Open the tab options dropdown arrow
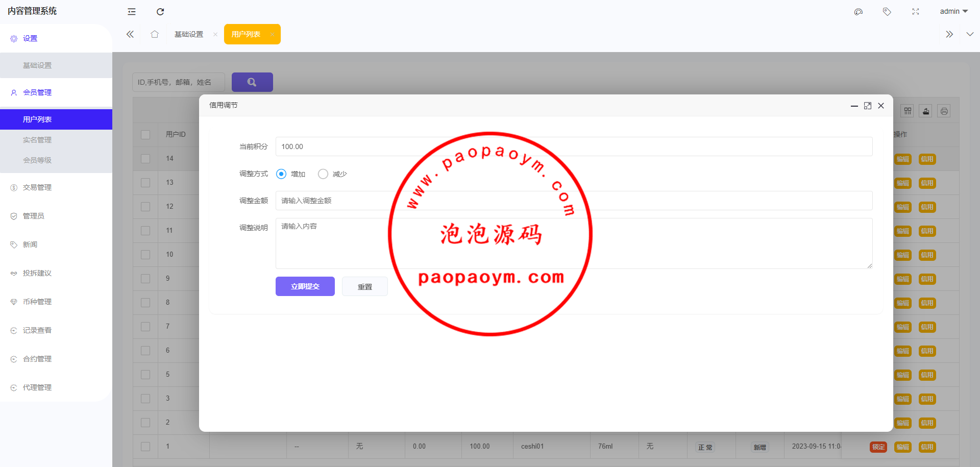The height and width of the screenshot is (467, 980). [970, 34]
